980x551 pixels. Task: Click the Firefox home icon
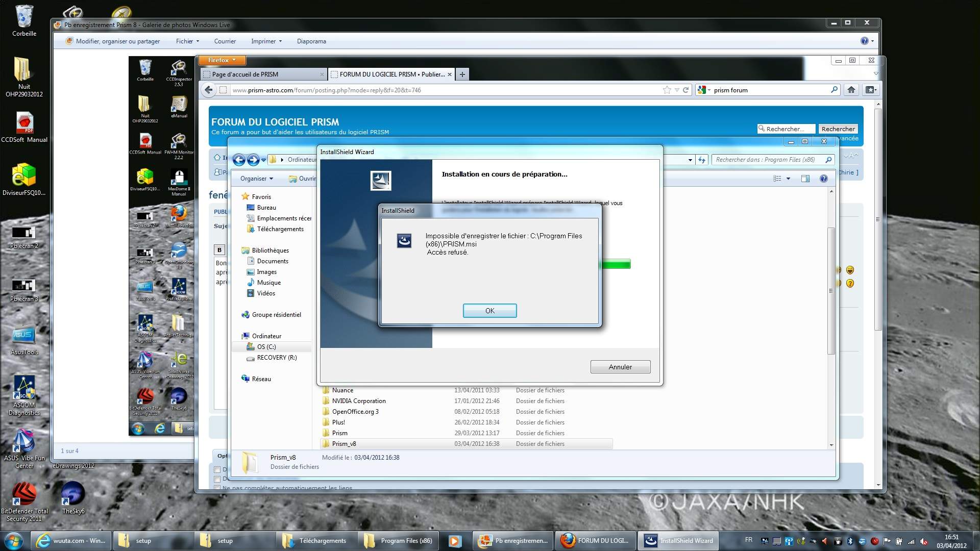point(851,90)
